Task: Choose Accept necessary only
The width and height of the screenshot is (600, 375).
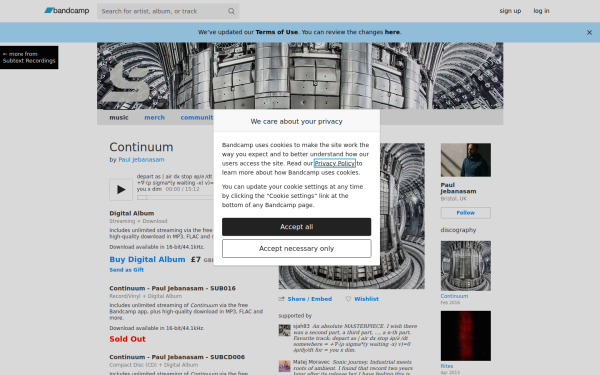Action: click(297, 249)
